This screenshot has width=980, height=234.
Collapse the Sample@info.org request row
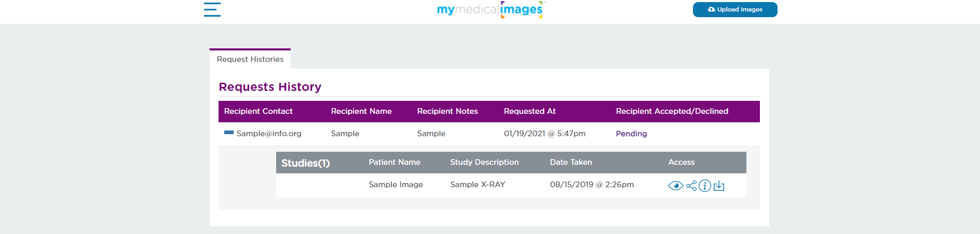228,133
